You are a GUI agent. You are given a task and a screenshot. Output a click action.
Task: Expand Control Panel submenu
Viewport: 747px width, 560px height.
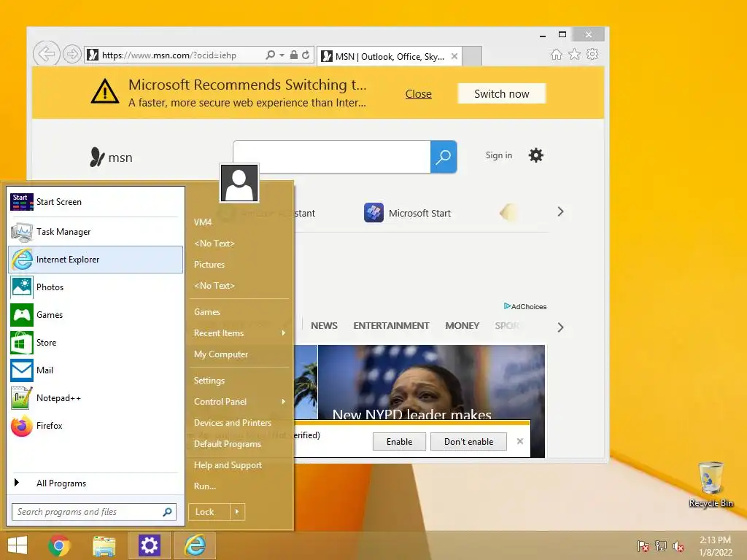click(x=239, y=402)
